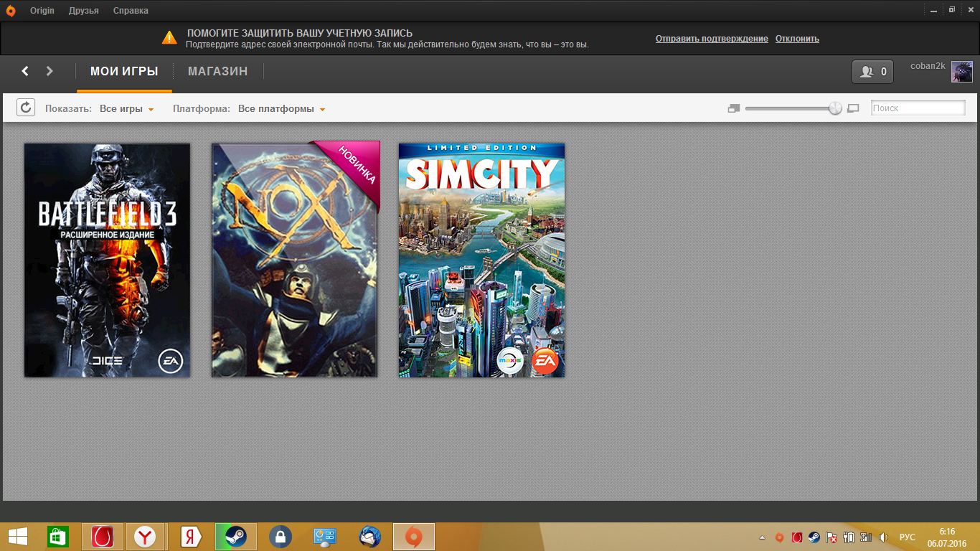This screenshot has width=980, height=551.
Task: Open the Друзья menu
Action: 84,11
